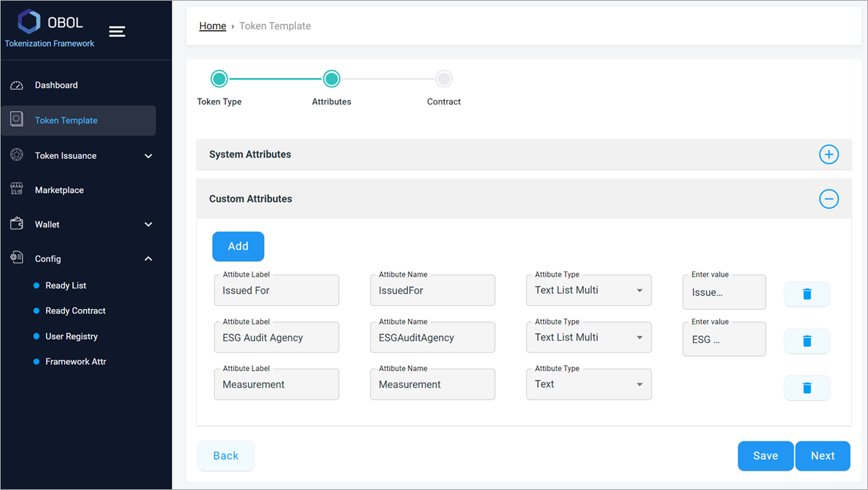Go to Token Type step circle
Screen dimensions: 868x490
point(219,79)
